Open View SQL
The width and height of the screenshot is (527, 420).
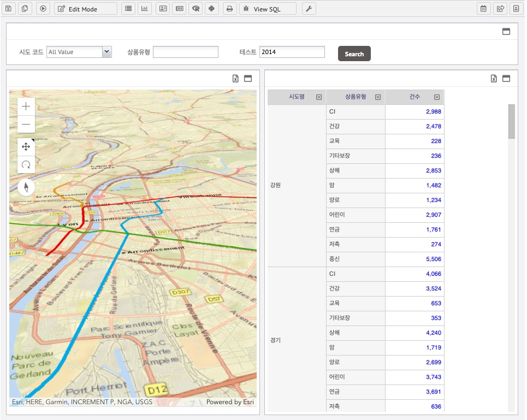(x=268, y=9)
